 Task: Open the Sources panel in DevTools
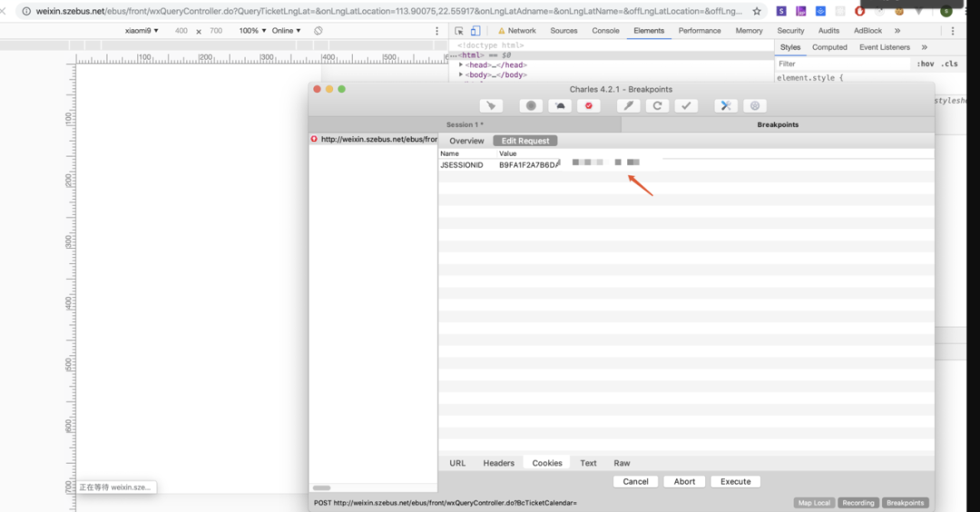(x=563, y=31)
